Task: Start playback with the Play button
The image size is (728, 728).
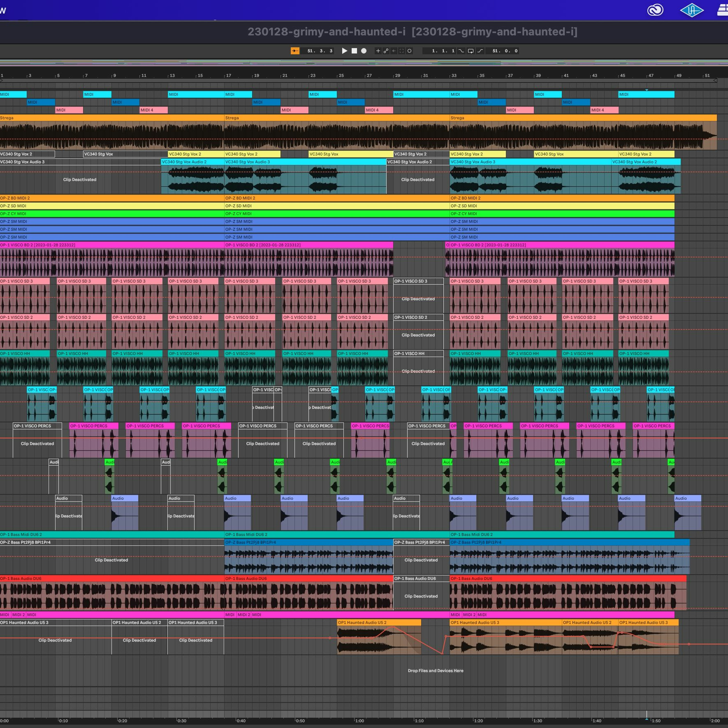Action: pyautogui.click(x=344, y=51)
